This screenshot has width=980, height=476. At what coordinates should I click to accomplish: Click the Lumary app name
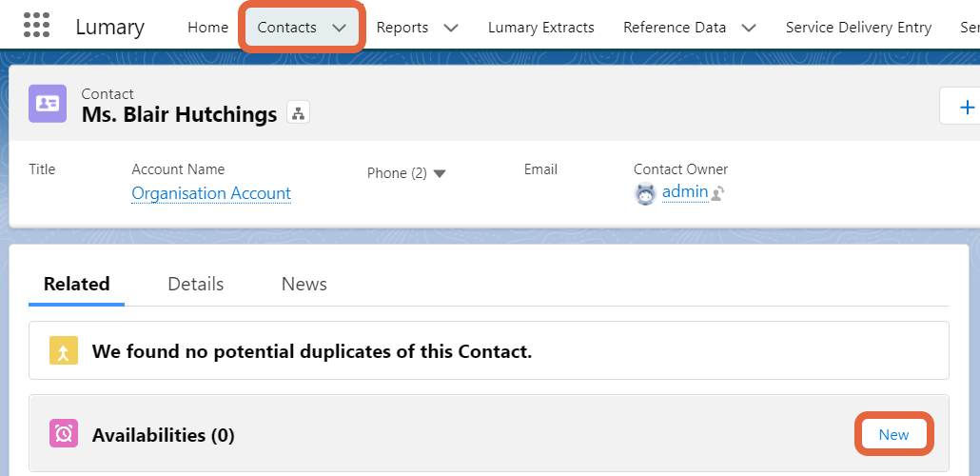pos(110,28)
